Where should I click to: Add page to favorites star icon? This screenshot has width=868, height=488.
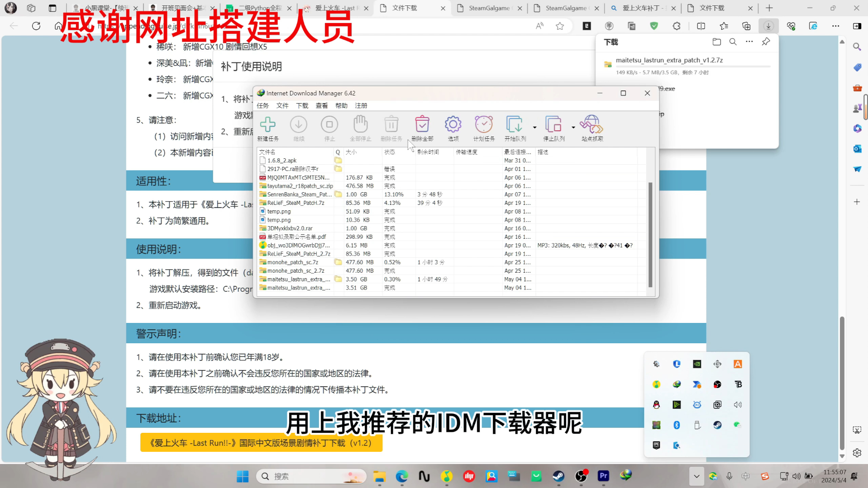click(x=560, y=26)
